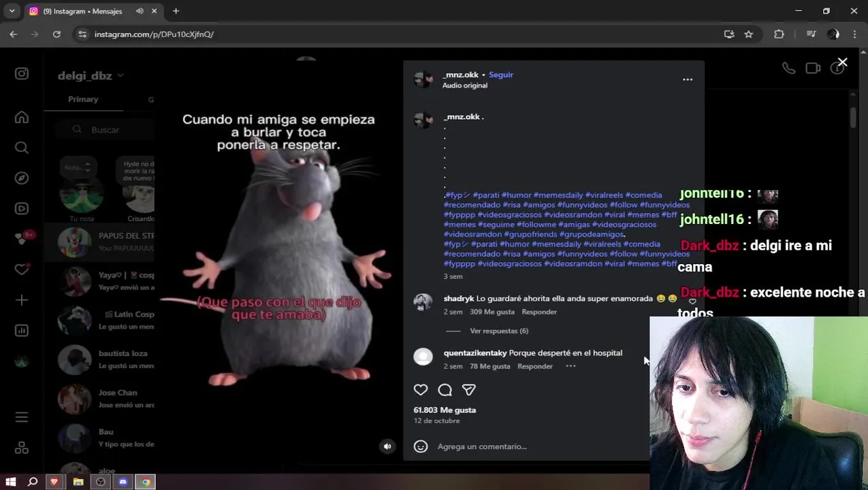Open File Explorer from the taskbar

78,482
